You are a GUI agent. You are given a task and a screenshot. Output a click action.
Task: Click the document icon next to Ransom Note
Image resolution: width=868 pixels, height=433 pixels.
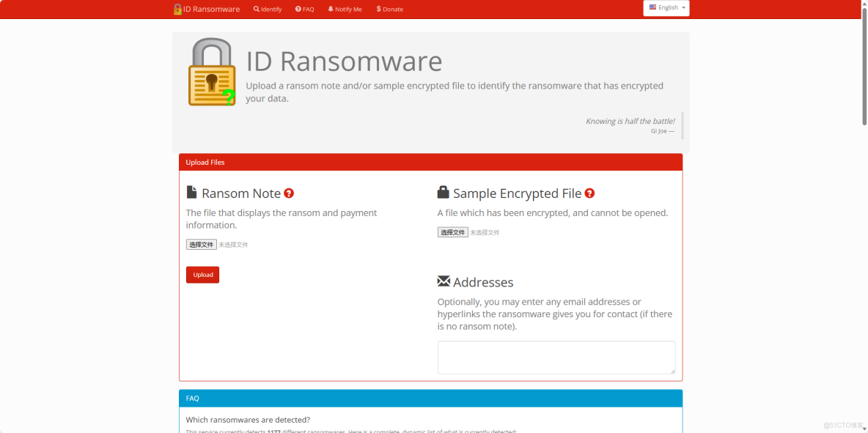[x=191, y=193]
